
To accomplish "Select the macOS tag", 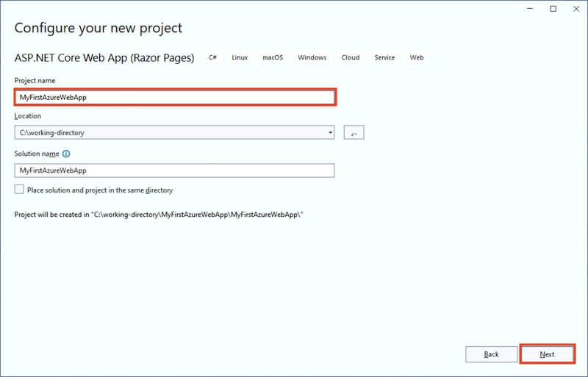I will tap(273, 57).
